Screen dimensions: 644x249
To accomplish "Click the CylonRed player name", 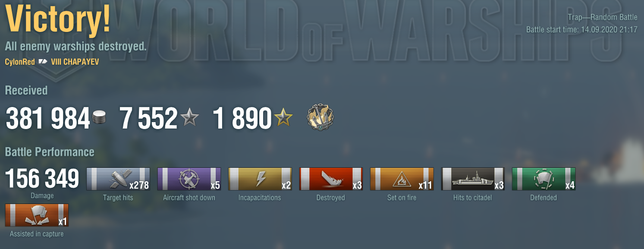I will [20, 62].
